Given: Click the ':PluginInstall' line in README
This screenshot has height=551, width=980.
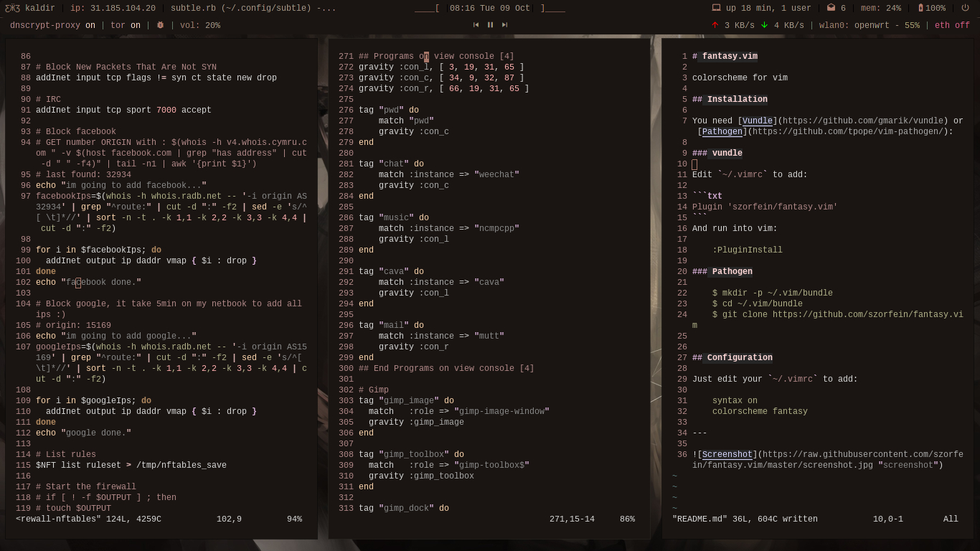Looking at the screenshot, I should tap(748, 250).
